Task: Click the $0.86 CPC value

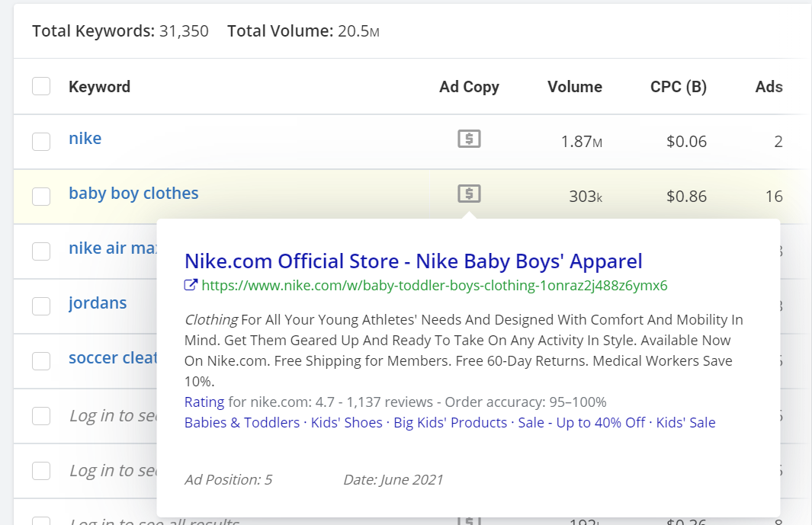Action: click(x=686, y=197)
